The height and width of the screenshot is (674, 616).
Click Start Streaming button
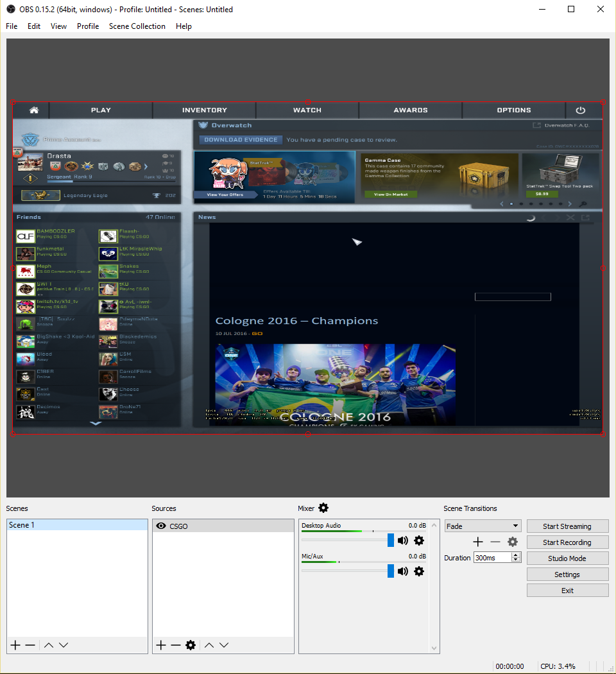pyautogui.click(x=567, y=526)
